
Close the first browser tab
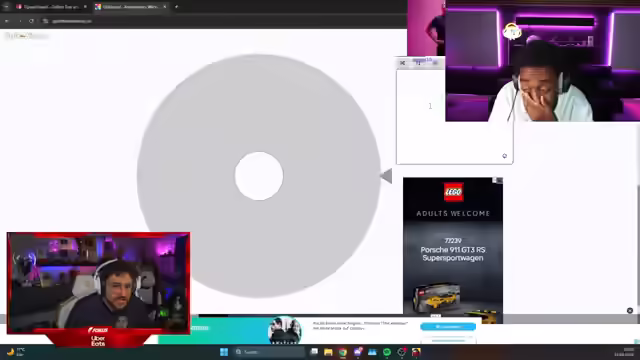click(x=85, y=7)
